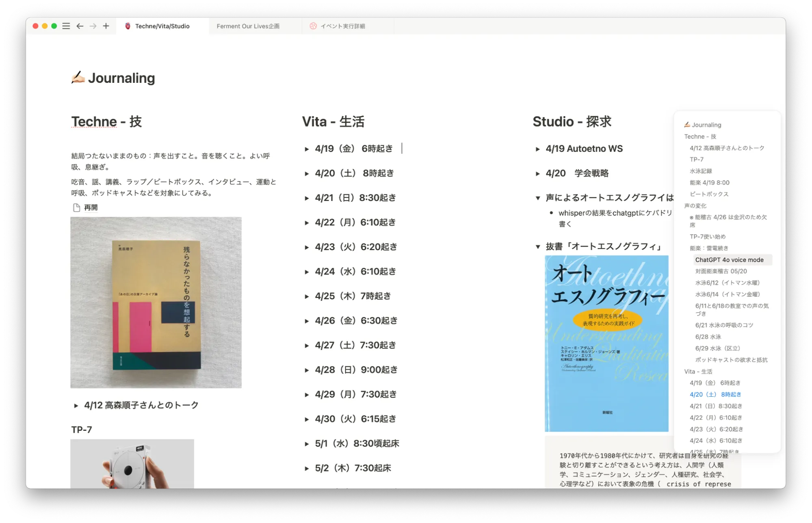812x523 pixels.
Task: Click the strawberry favicon on the active tab
Action: (127, 26)
